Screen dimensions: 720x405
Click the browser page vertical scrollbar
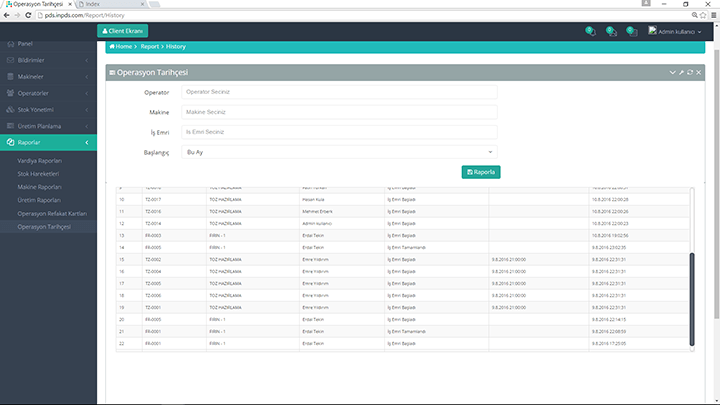point(716,184)
